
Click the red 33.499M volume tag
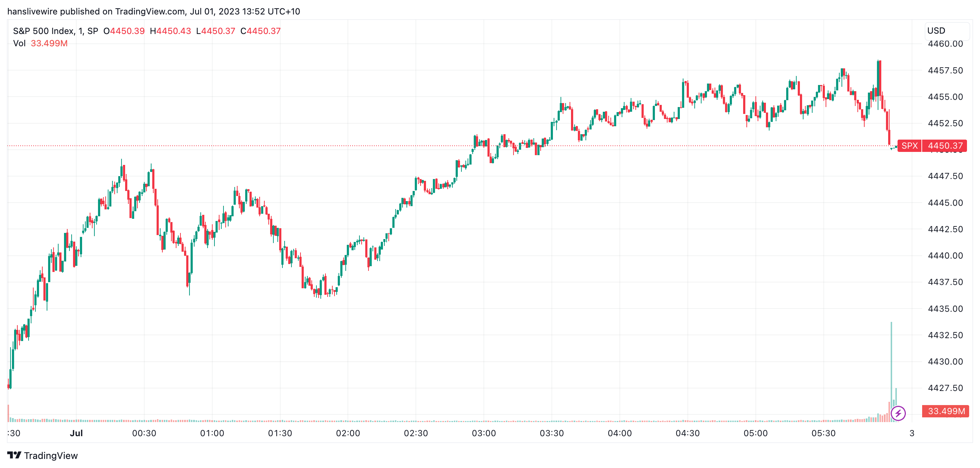point(946,411)
